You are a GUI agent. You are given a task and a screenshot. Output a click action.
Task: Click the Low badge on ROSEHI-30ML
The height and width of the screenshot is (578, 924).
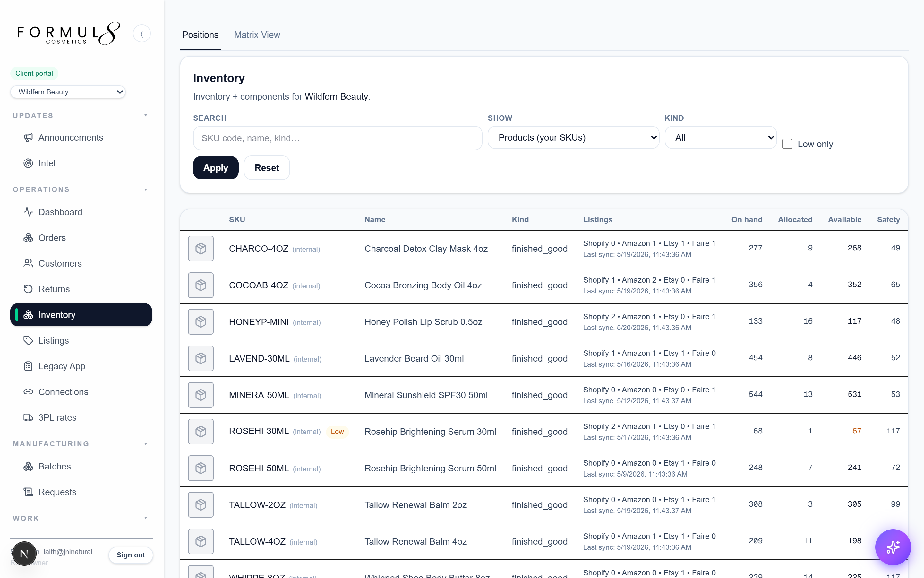pos(337,432)
